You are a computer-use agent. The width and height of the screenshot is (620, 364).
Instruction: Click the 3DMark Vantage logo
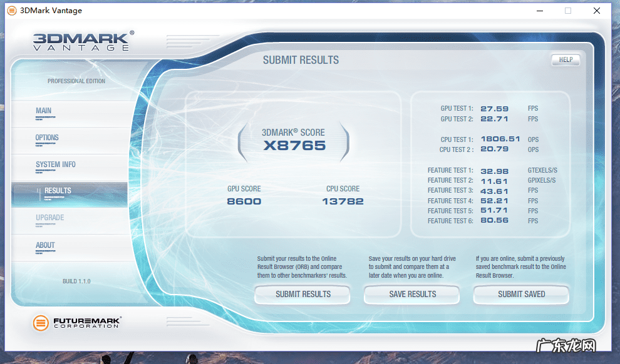click(x=83, y=41)
